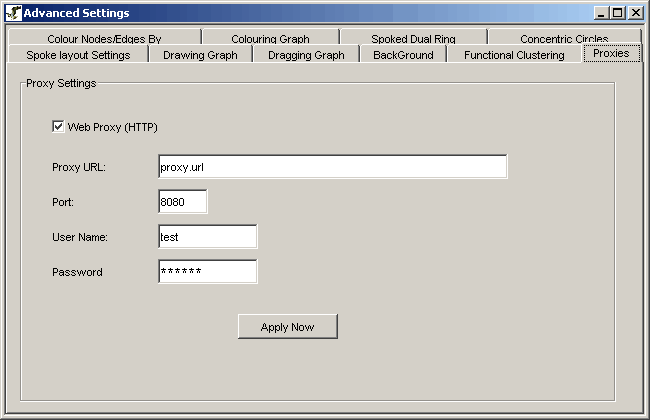The image size is (650, 420).
Task: Select the Dragging Graph tab
Action: (x=305, y=55)
